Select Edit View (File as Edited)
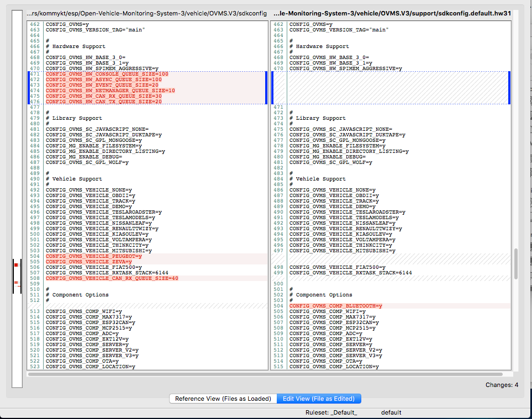532x419 pixels. tap(319, 399)
